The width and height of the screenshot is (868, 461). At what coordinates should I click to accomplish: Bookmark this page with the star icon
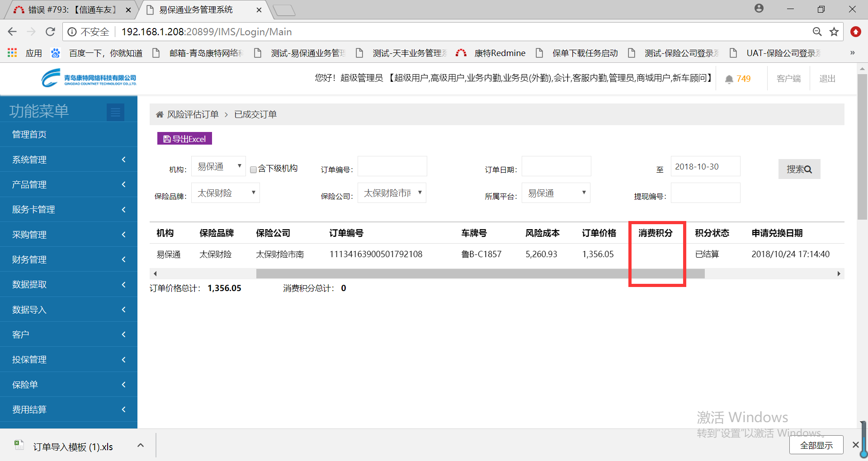[x=834, y=32]
